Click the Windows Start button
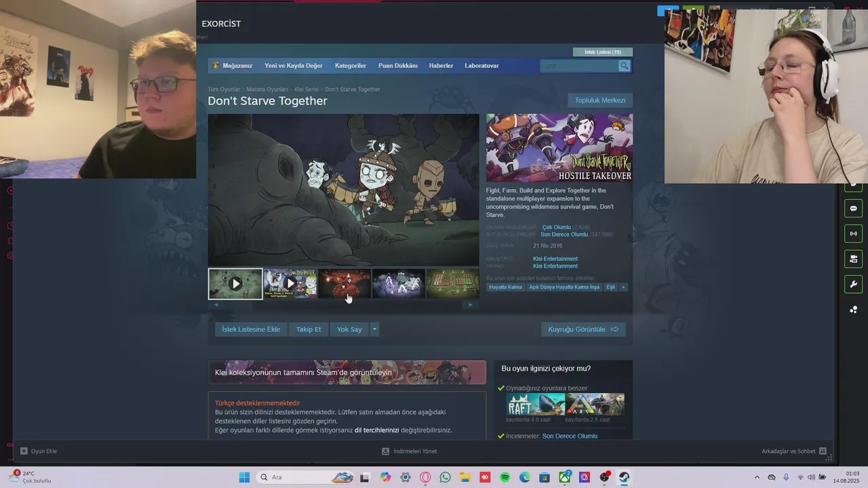 pyautogui.click(x=244, y=477)
